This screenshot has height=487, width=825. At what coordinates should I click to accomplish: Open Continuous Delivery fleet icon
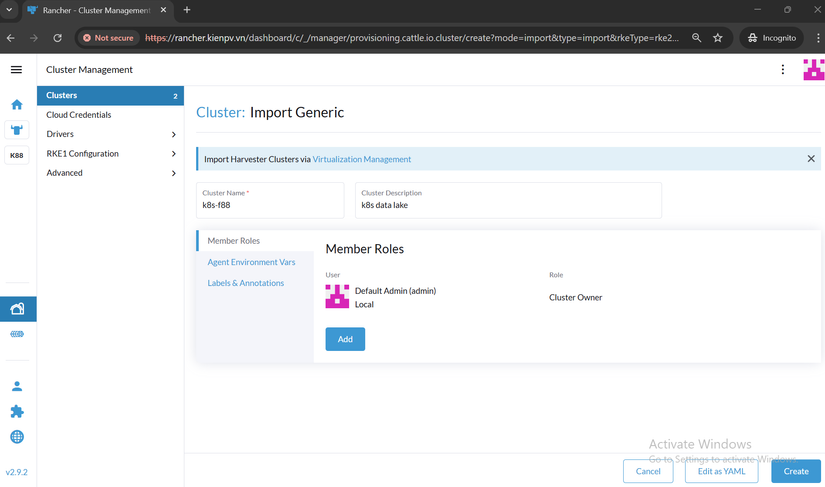click(17, 334)
